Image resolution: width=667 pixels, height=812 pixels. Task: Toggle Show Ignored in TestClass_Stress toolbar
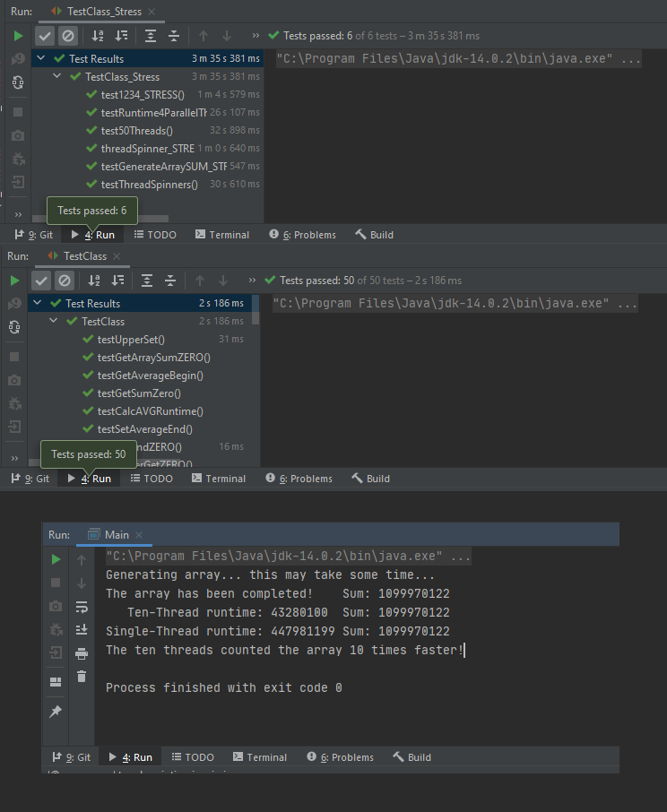pos(68,36)
